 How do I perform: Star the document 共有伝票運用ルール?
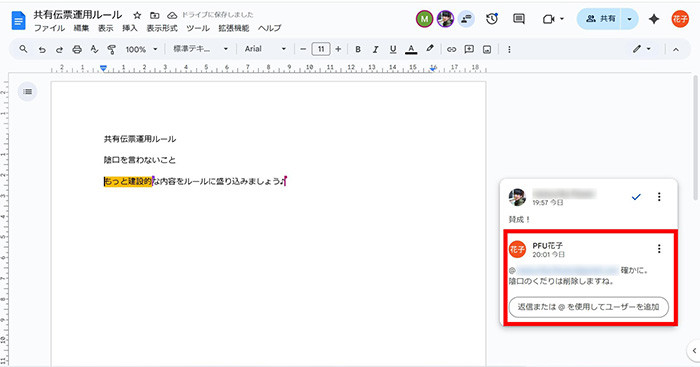pos(138,15)
